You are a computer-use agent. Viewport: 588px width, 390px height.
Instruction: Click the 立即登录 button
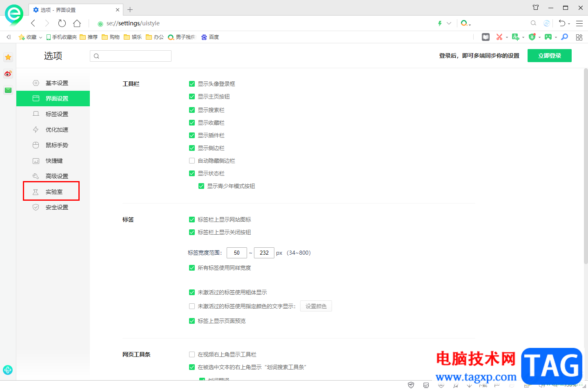(549, 55)
